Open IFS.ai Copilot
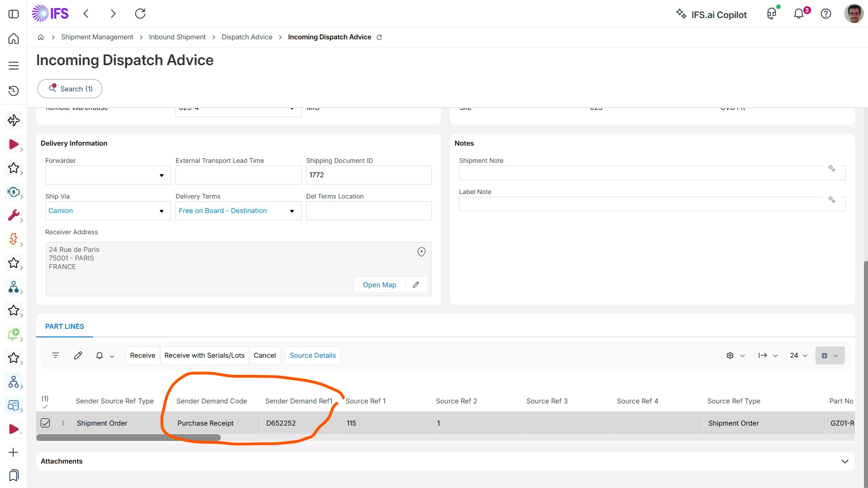868x488 pixels. (711, 14)
